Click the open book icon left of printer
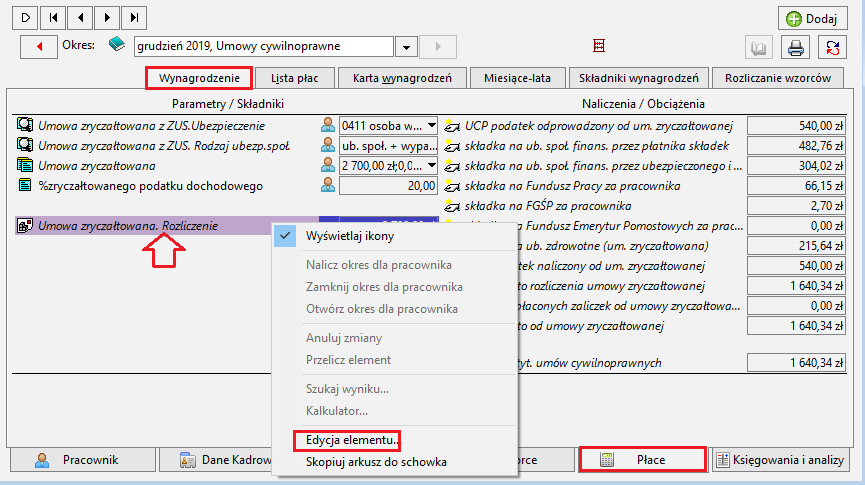 coord(759,47)
